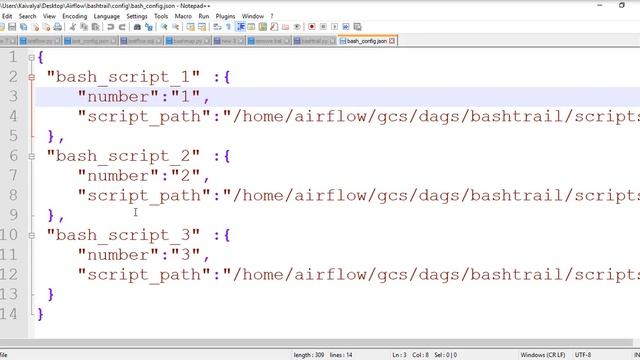Image resolution: width=640 pixels, height=360 pixels.
Task: Click the horizontal scrollbar below the editor
Action: (x=316, y=343)
